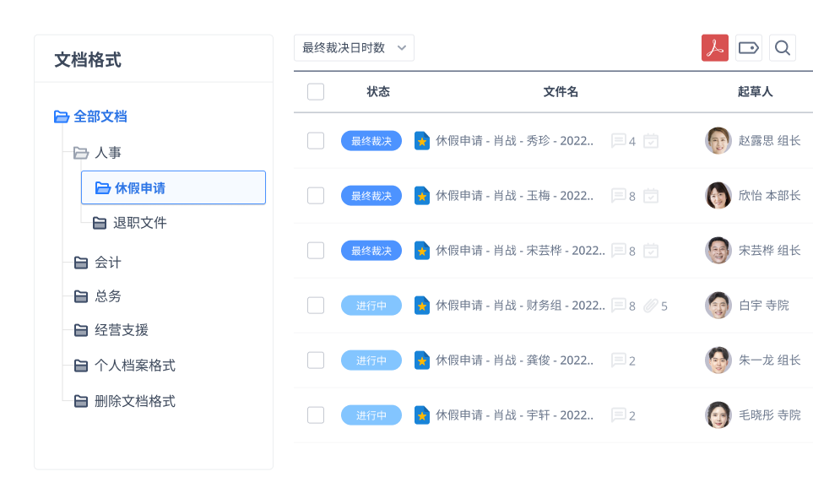Screen dimensions: 813x504
Task: Open the 删除文档格式 folder
Action: pyautogui.click(x=134, y=401)
